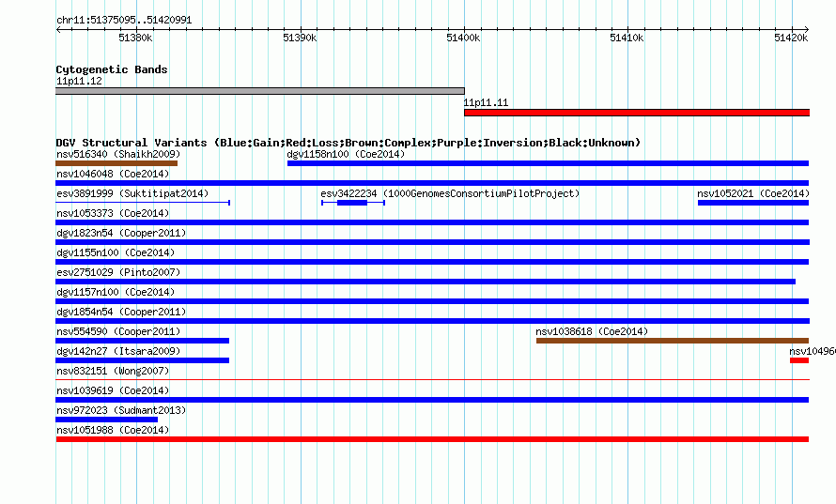Click the dgv142n27 (Itsara2009) blue bar

coord(143,360)
